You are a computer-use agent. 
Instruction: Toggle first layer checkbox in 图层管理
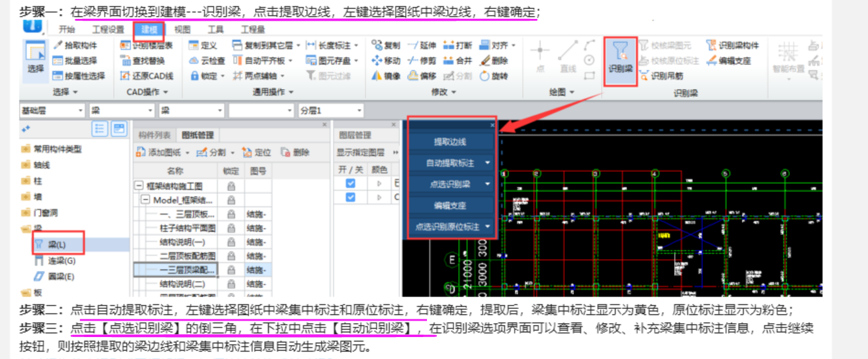click(350, 183)
